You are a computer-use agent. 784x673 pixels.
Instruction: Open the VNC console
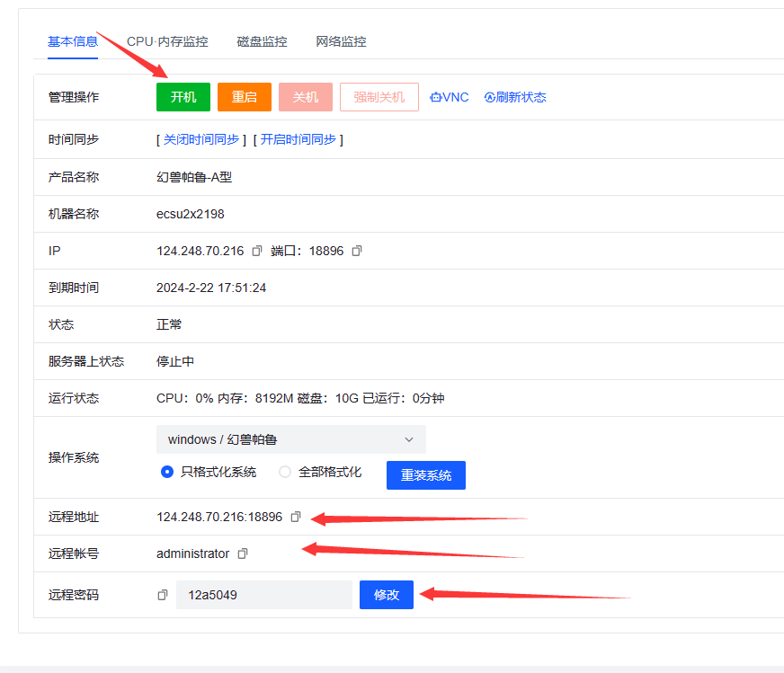(450, 97)
